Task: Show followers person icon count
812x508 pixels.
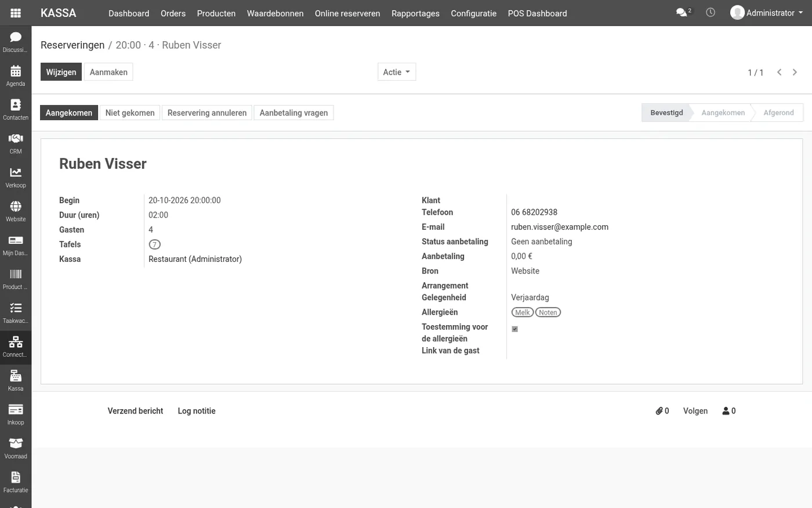Action: pos(729,410)
